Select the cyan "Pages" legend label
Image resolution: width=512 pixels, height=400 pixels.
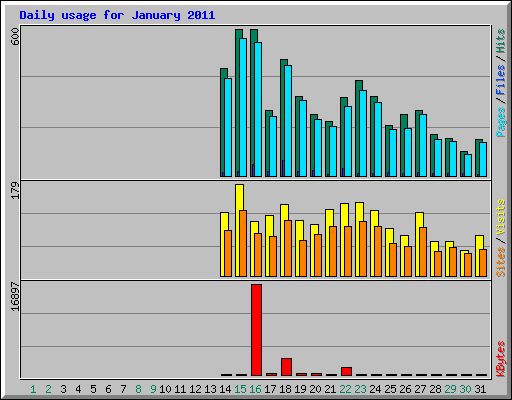[x=500, y=122]
